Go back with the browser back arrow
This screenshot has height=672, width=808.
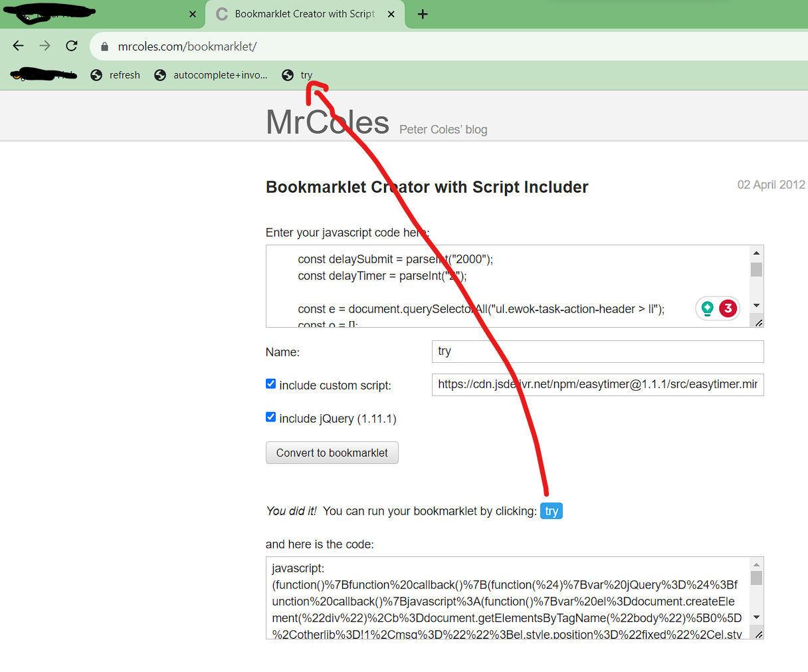pos(19,46)
